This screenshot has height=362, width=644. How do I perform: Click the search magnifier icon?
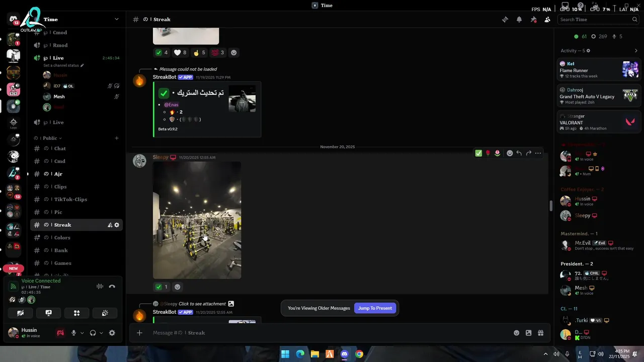pos(634,19)
